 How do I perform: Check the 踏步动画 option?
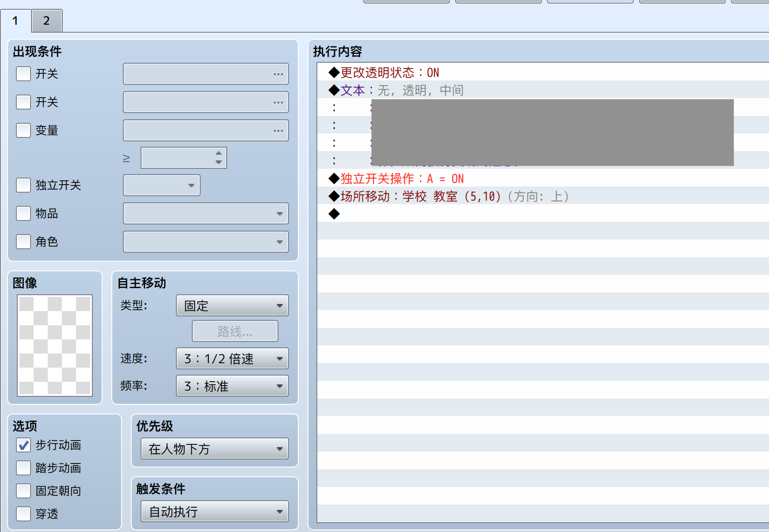click(23, 468)
